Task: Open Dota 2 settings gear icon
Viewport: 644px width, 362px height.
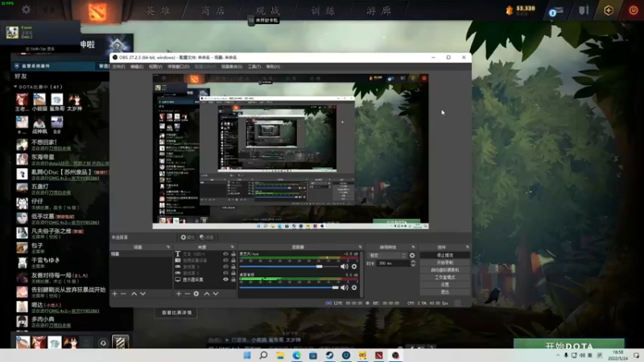Action: [26, 10]
